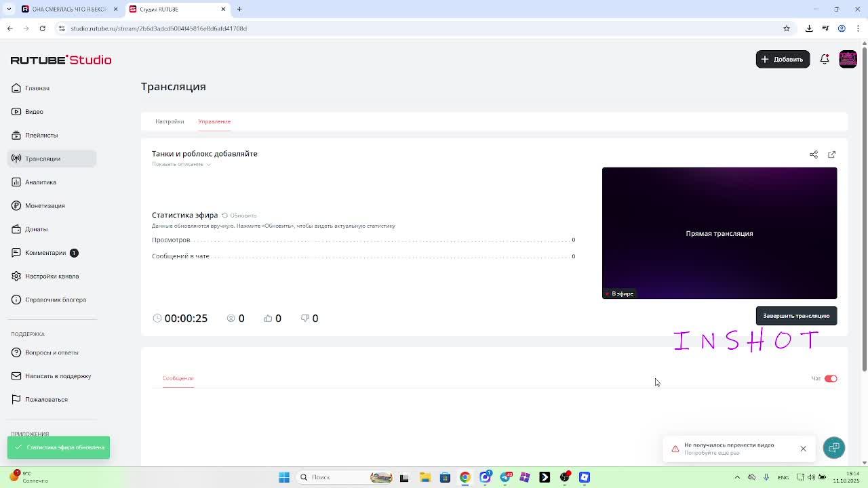Click the viewers count icon
Screen dimensions: 868x488
231,318
